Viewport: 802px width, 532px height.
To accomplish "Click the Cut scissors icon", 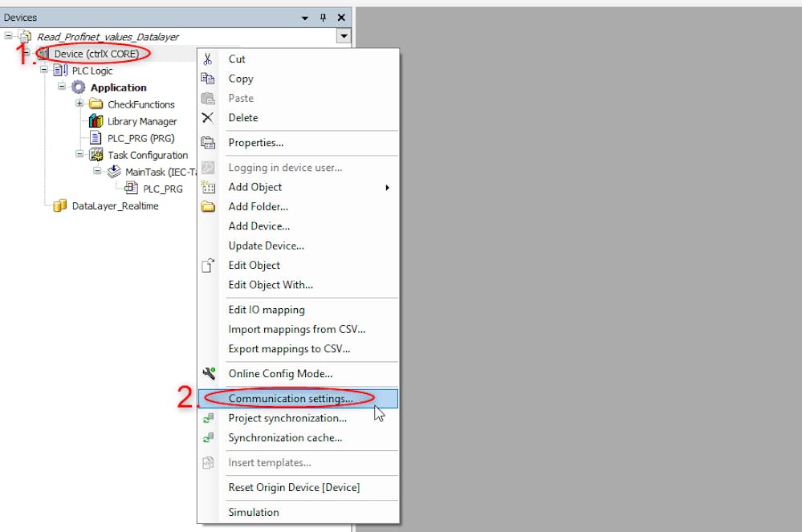I will pyautogui.click(x=207, y=59).
